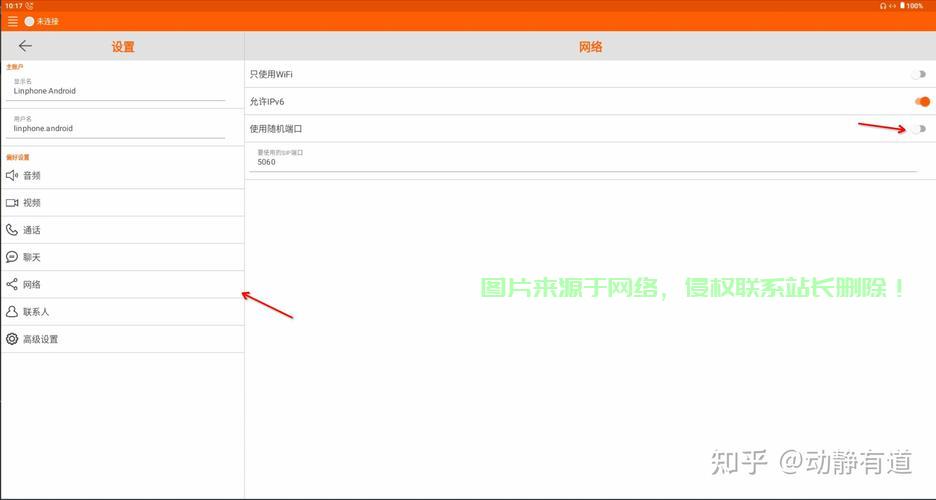Click the 10:17 clock in status bar

tap(14, 5)
